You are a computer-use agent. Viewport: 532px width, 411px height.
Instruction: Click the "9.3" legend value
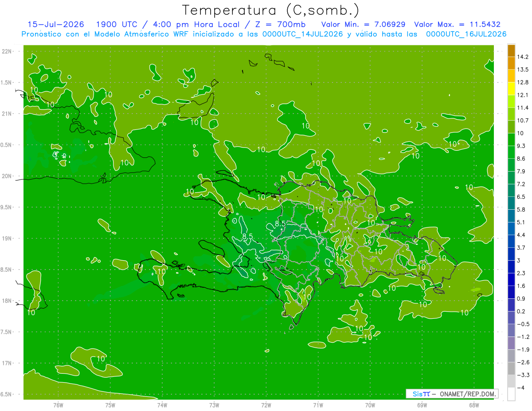coord(521,146)
